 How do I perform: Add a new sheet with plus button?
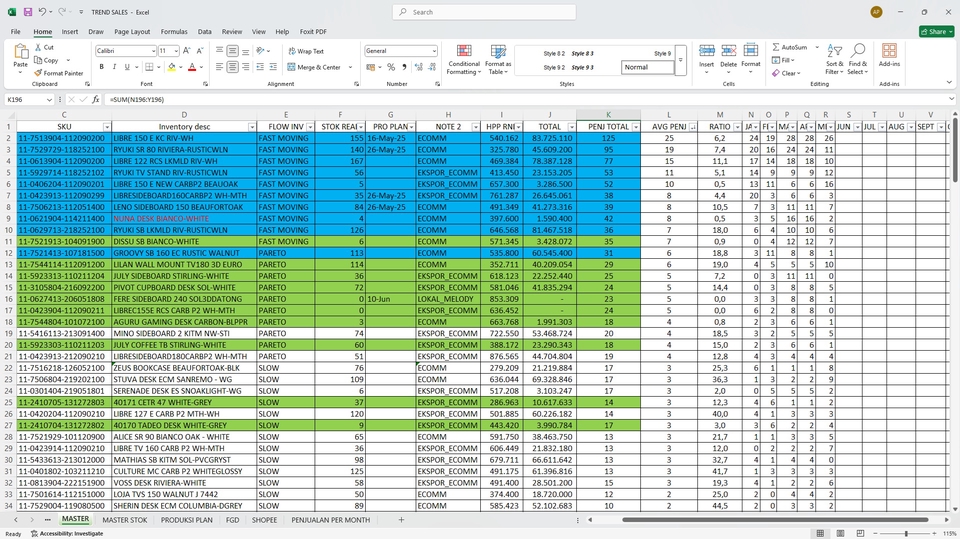(401, 520)
